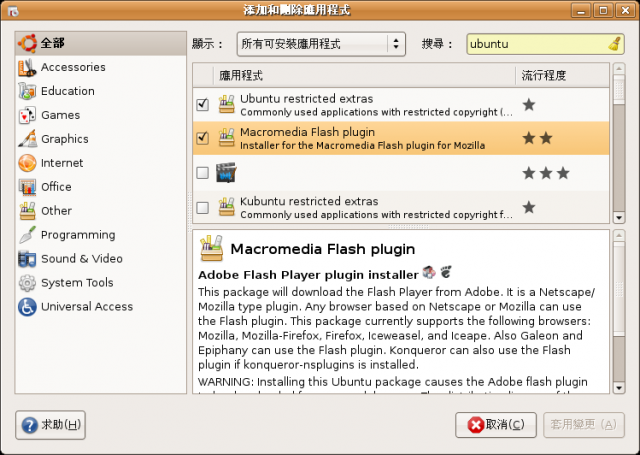
Task: Click the two-star rating on Flash plugin row
Action: 538,138
